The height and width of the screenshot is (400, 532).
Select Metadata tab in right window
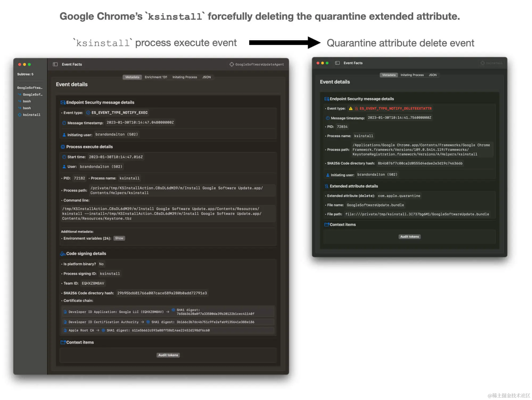point(389,75)
